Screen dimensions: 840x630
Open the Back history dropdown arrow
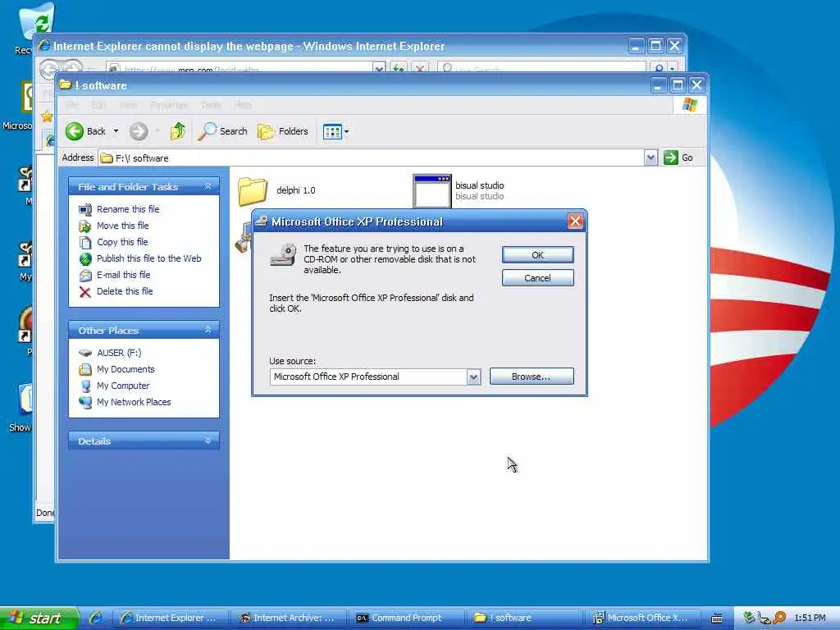pos(116,131)
